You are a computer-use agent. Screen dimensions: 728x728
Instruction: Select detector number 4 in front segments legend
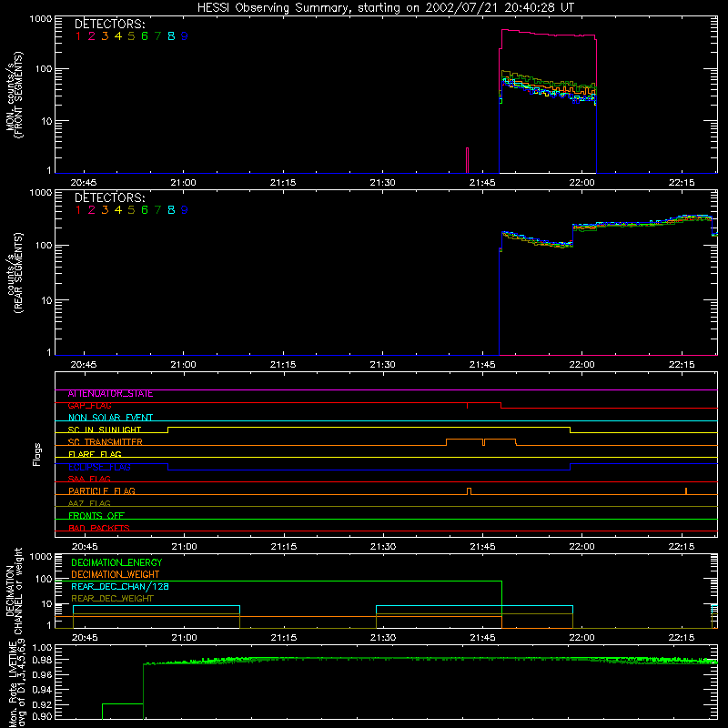coord(118,36)
